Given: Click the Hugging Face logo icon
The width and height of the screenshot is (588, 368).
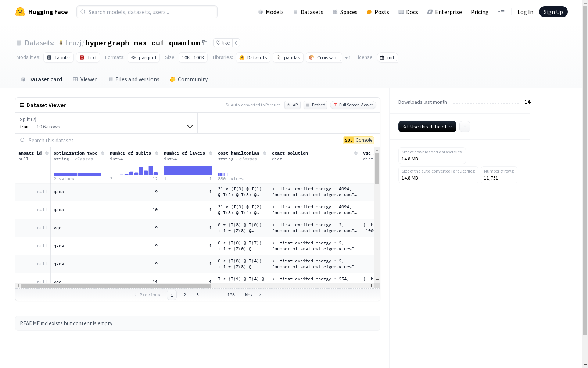Looking at the screenshot, I should pos(20,12).
